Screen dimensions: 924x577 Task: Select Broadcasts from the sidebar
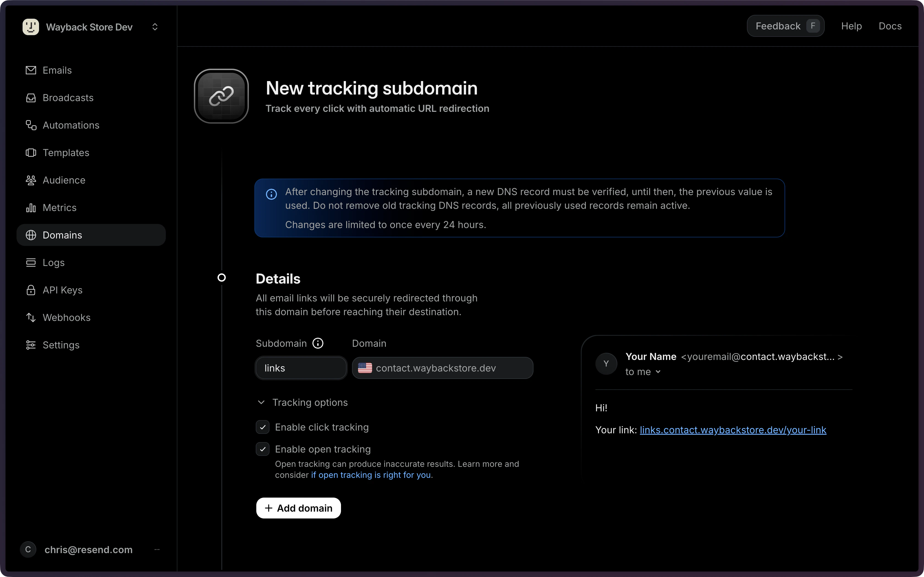68,98
